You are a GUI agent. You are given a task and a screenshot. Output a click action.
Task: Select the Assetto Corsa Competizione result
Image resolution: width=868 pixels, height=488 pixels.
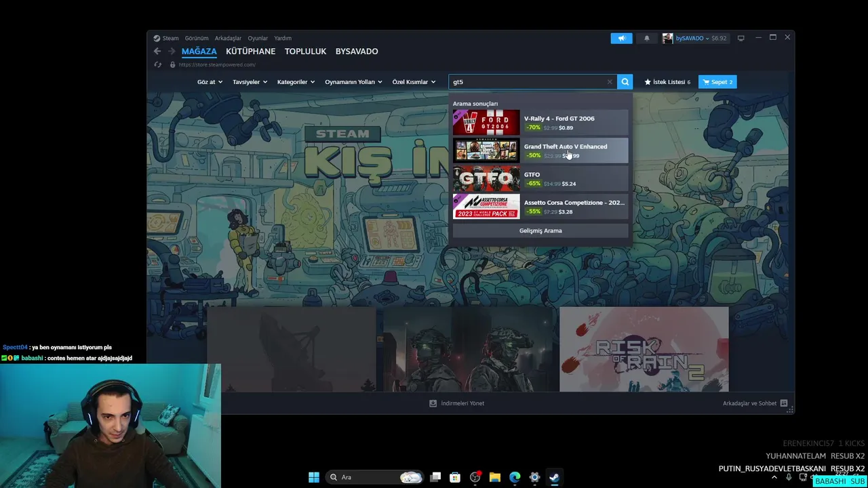[540, 207]
